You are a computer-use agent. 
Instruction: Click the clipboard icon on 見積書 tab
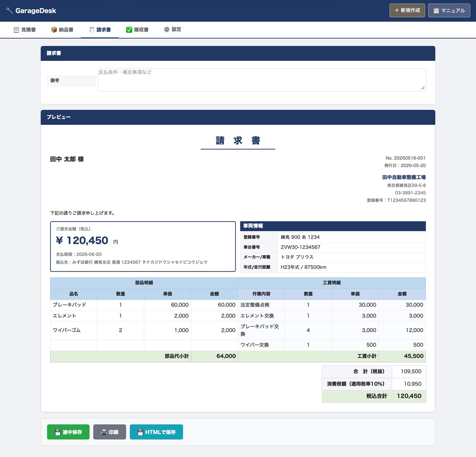[x=16, y=30]
